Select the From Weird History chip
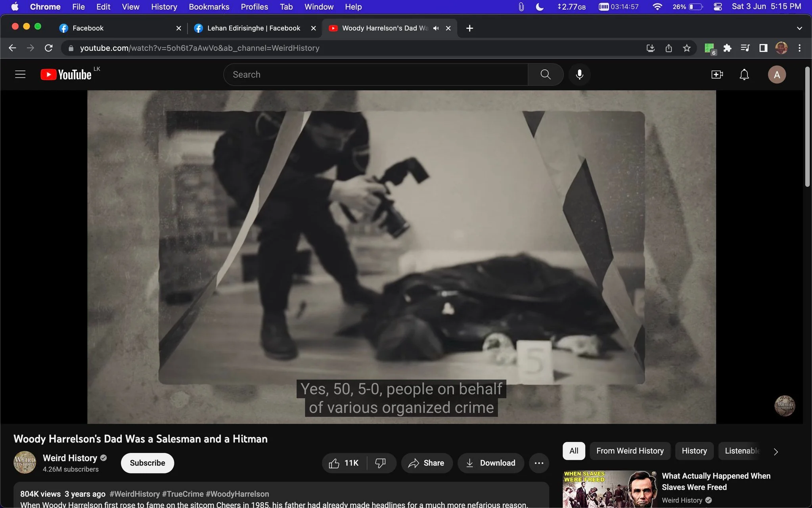812x508 pixels. (x=630, y=451)
